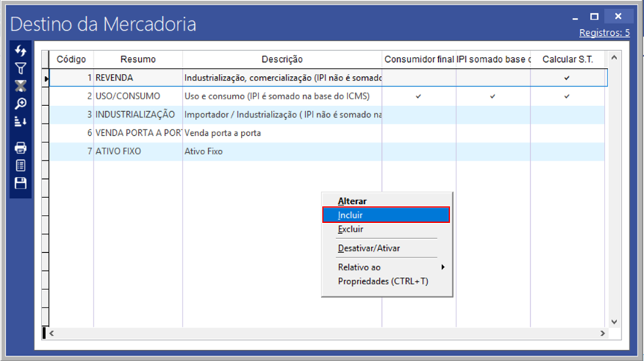Click the floppy disk save icon
The height and width of the screenshot is (361, 644).
tap(20, 183)
